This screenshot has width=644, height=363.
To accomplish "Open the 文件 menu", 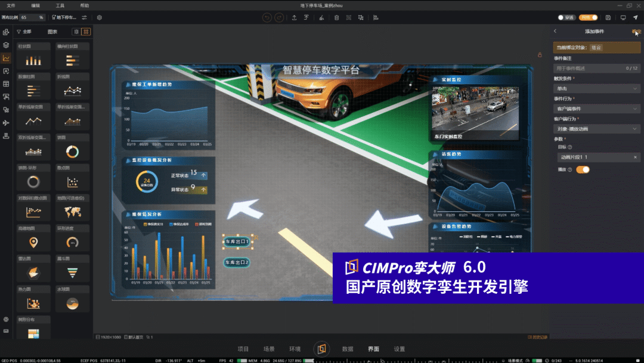I will coord(11,5).
